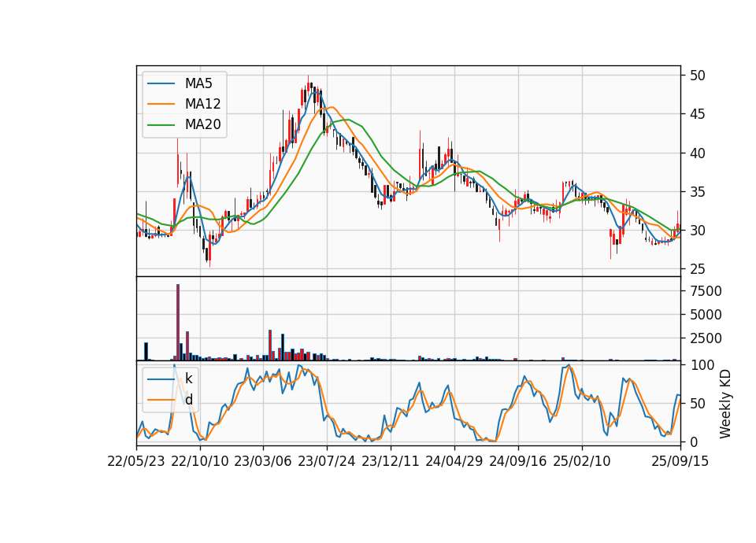The image size is (756, 543).
Task: Click the 2500 volume axis label
Action: 706,338
